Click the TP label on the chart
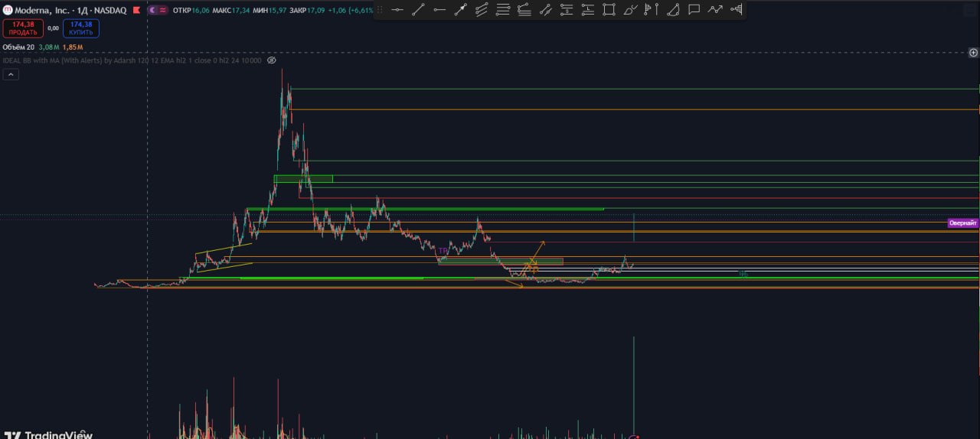980x439 pixels. point(443,251)
